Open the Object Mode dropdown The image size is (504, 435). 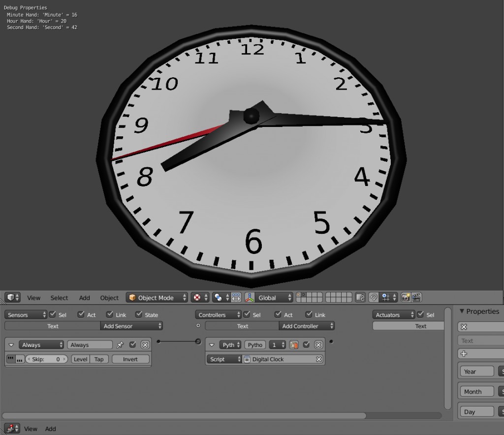(x=157, y=297)
